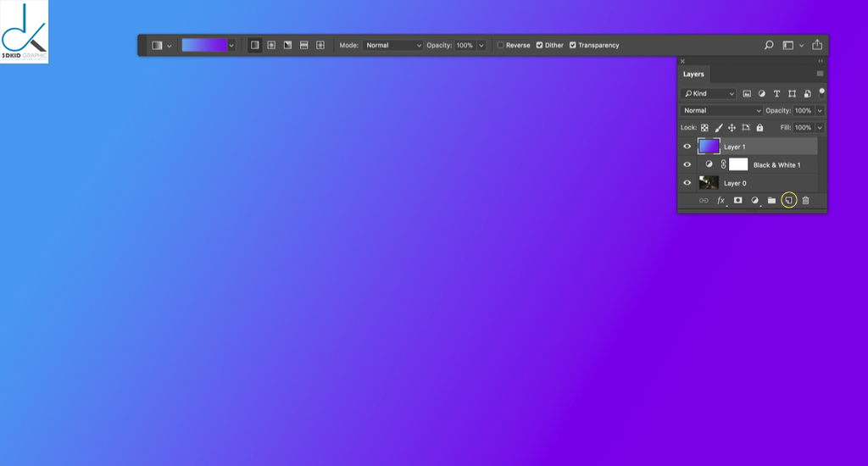
Task: Lock transparent pixels
Action: pos(704,128)
